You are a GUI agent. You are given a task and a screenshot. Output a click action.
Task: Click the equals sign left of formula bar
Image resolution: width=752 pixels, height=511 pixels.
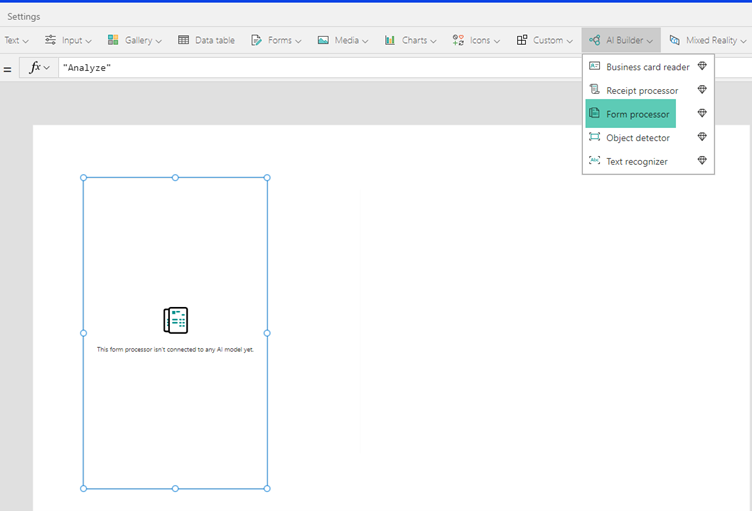click(7, 70)
